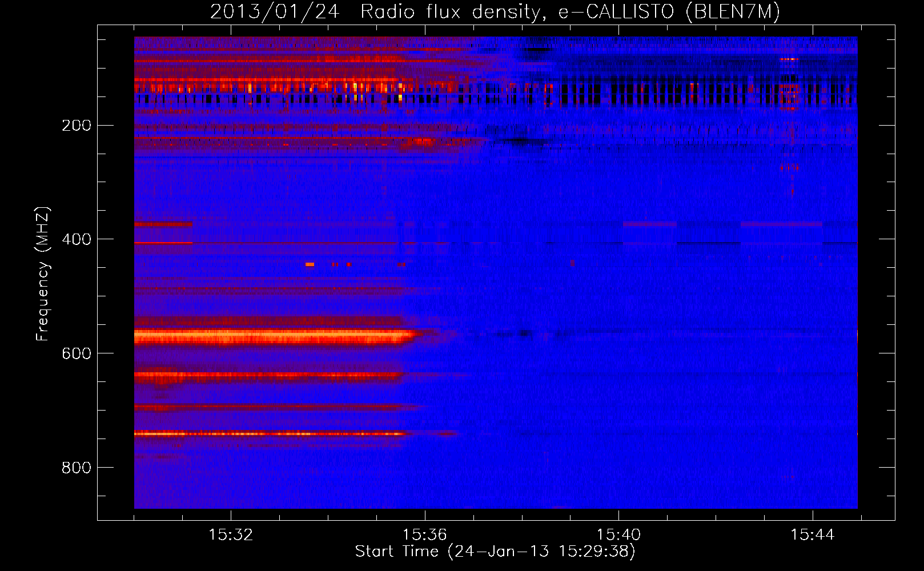Click the 15:44 time tick label

click(x=812, y=535)
